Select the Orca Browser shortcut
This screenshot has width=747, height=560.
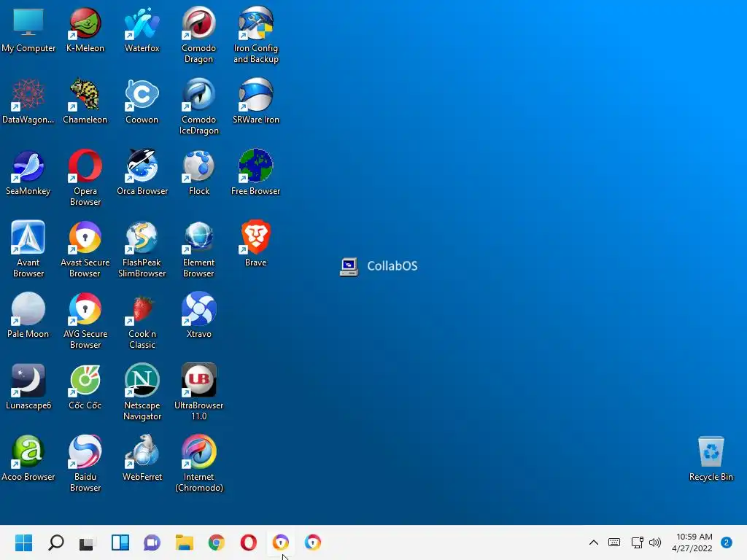tap(142, 172)
